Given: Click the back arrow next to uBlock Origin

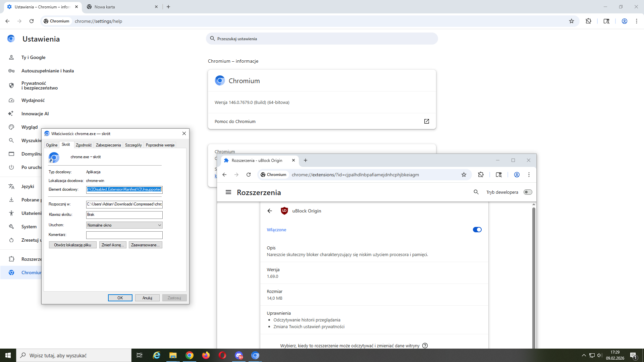Looking at the screenshot, I should 270,211.
